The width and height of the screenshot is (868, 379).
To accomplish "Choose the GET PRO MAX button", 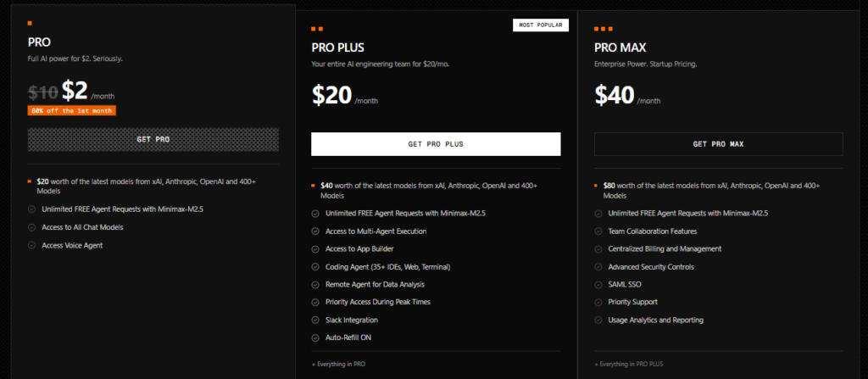I will coord(718,144).
